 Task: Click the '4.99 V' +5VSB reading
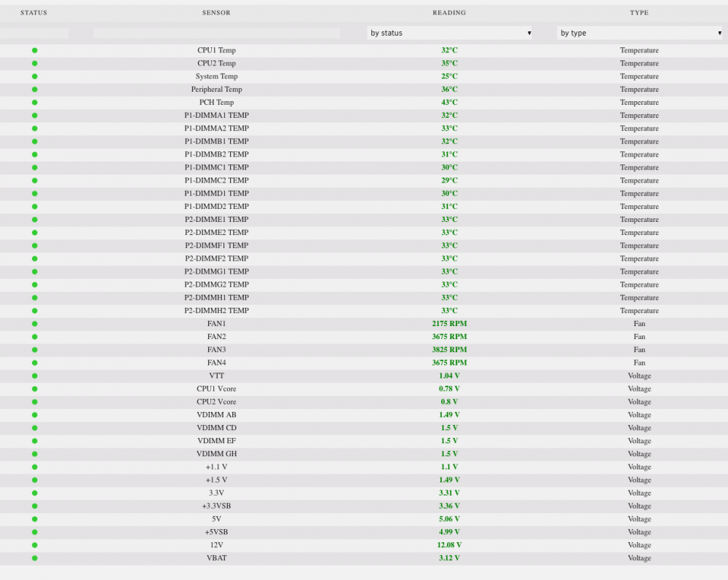pyautogui.click(x=449, y=532)
